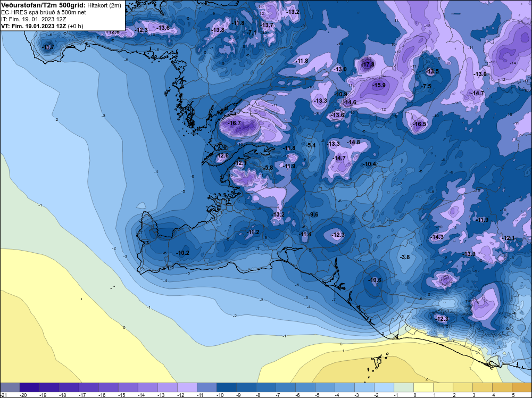532x398 pixels.
Task: Click the 12.6 temperature label
Action: (223, 156)
